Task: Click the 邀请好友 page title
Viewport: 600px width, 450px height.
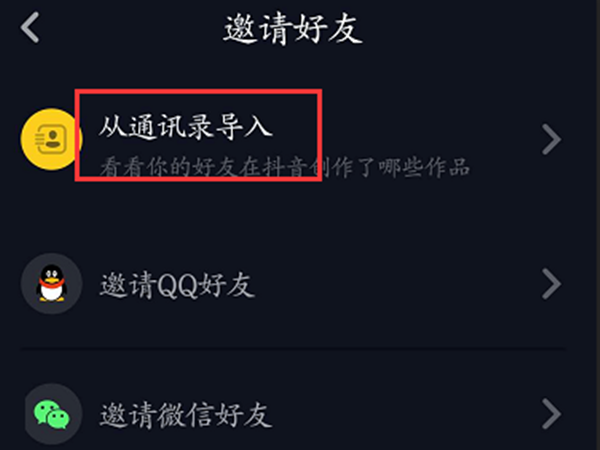Action: pos(293,29)
